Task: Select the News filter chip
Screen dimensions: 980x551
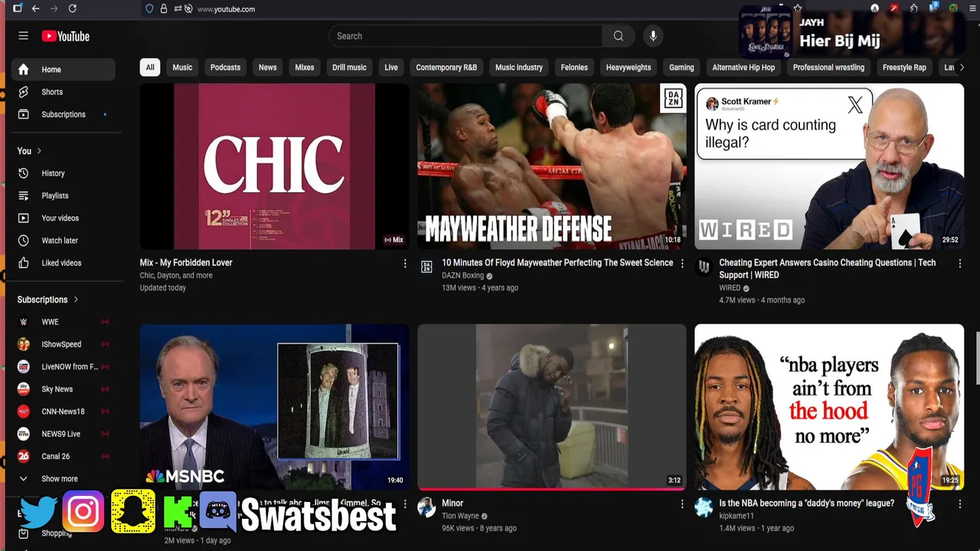Action: coord(267,67)
